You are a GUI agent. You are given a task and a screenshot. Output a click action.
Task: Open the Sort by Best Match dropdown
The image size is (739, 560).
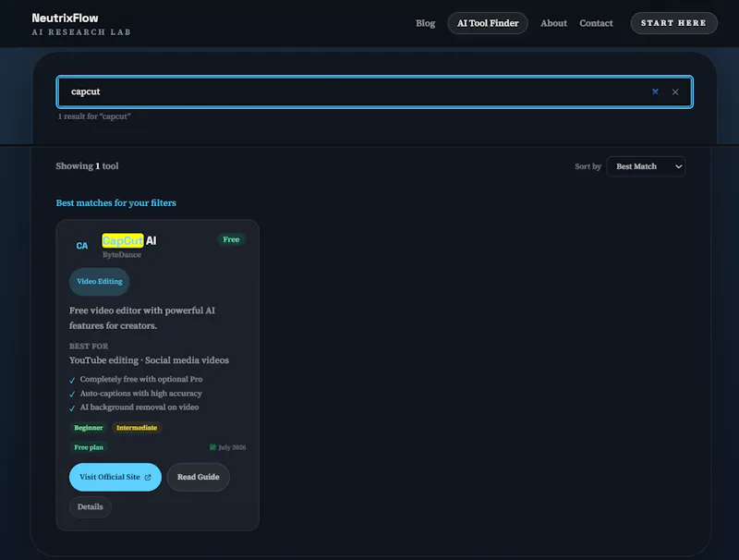(646, 166)
